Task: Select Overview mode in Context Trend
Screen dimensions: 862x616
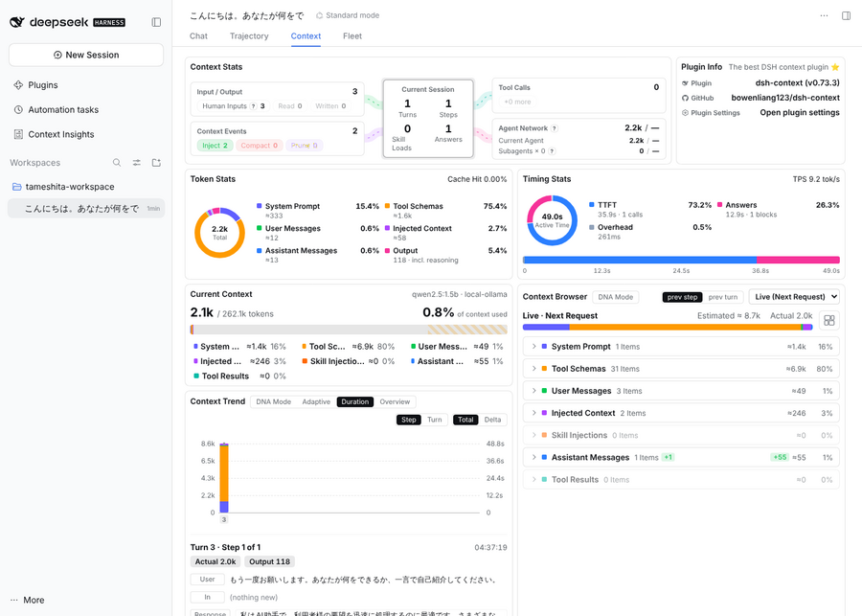Action: tap(395, 402)
